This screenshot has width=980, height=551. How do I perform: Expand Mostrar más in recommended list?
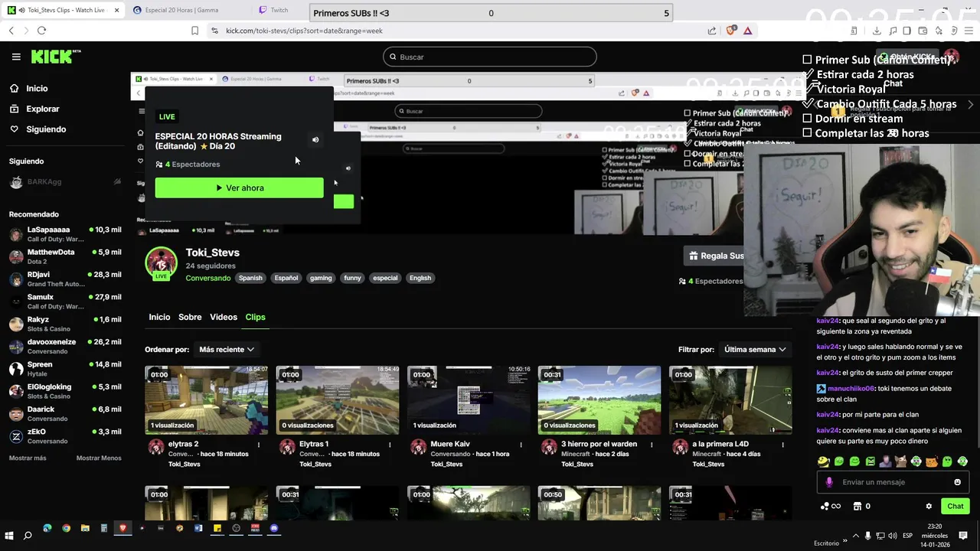[x=28, y=458]
